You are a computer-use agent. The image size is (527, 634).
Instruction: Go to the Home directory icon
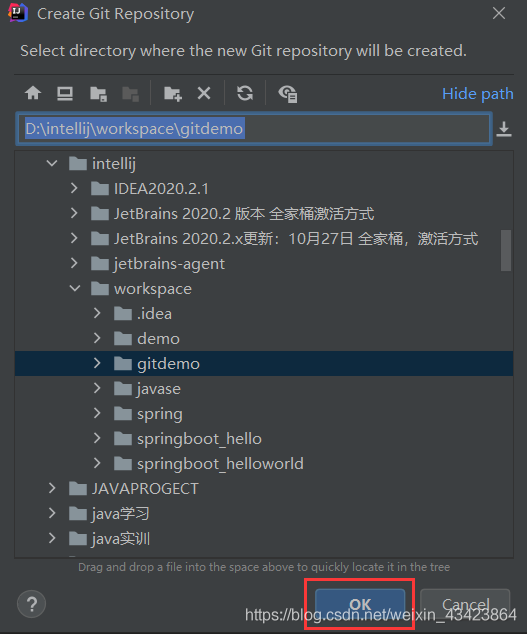coord(33,93)
